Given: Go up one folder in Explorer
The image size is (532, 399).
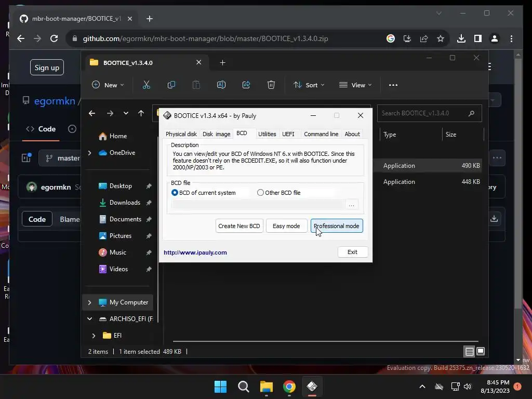Looking at the screenshot, I should pyautogui.click(x=141, y=113).
